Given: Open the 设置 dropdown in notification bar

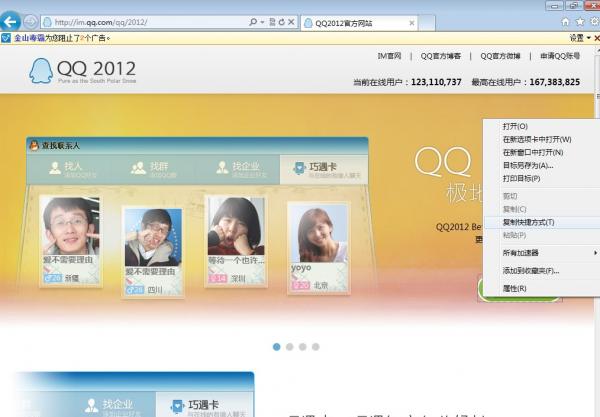Looking at the screenshot, I should tap(580, 38).
